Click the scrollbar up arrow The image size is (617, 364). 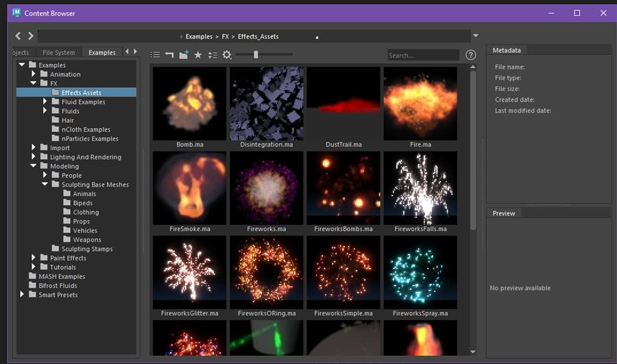pyautogui.click(x=473, y=67)
